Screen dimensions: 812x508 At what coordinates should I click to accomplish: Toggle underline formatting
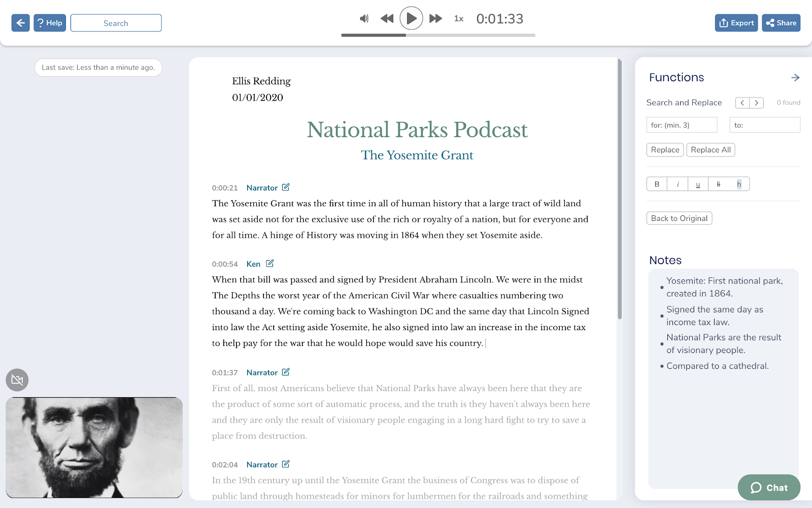[x=698, y=184]
